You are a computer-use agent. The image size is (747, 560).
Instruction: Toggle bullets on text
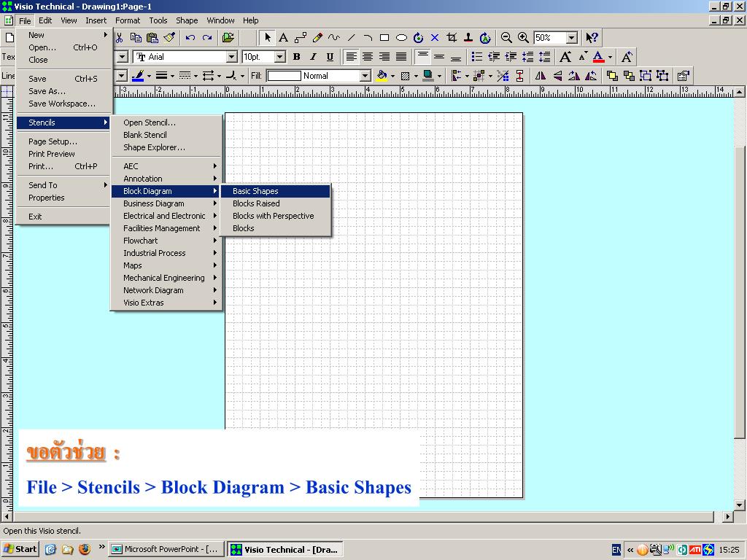(x=477, y=57)
